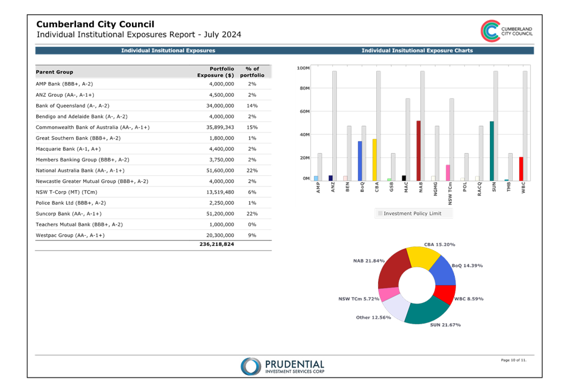569x392 pixels.
Task: Click the blue BoQ bar in chart
Action: tap(360, 161)
